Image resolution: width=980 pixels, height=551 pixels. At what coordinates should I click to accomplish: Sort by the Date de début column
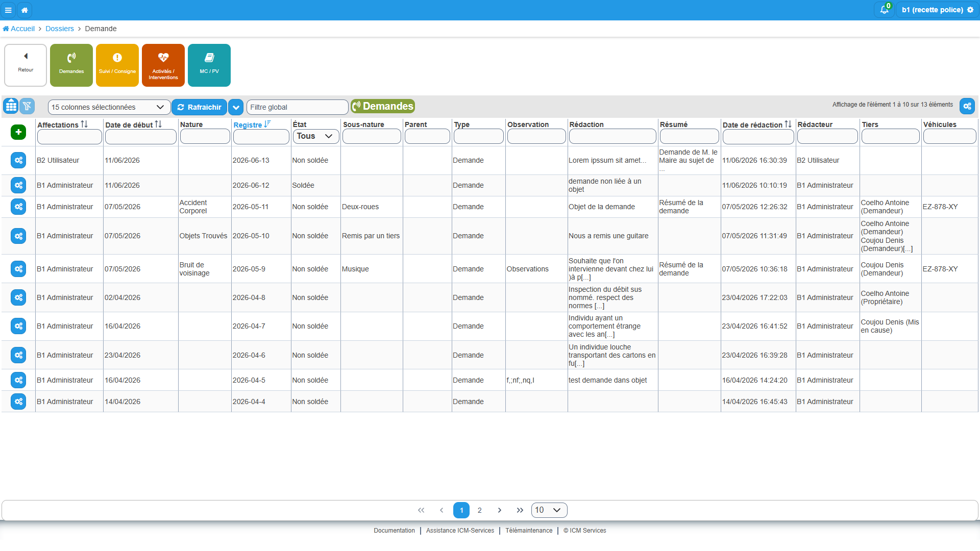[x=133, y=124]
